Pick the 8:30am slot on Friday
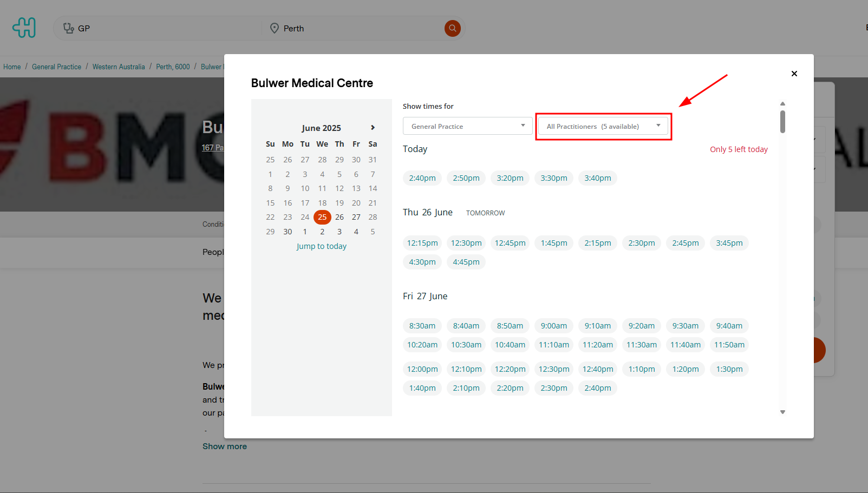This screenshot has width=868, height=493. click(422, 326)
